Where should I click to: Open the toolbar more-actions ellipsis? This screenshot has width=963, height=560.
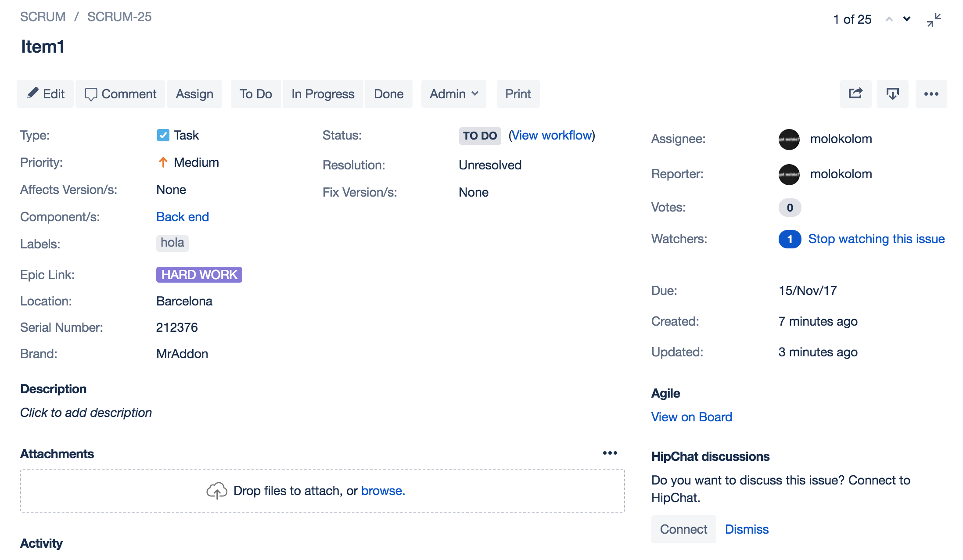click(x=931, y=94)
